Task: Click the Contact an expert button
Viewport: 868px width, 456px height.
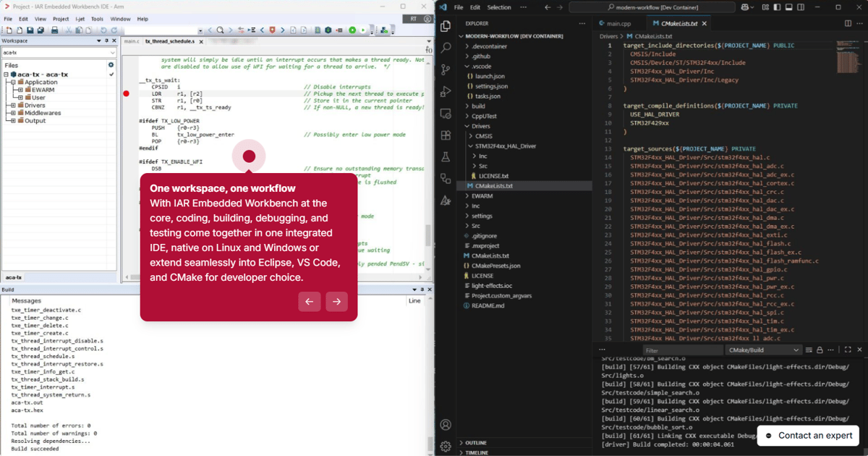Action: click(808, 436)
